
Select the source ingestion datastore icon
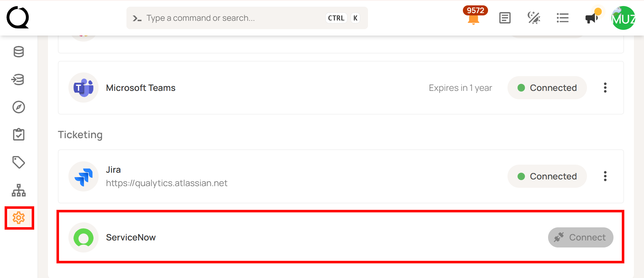[x=18, y=79]
